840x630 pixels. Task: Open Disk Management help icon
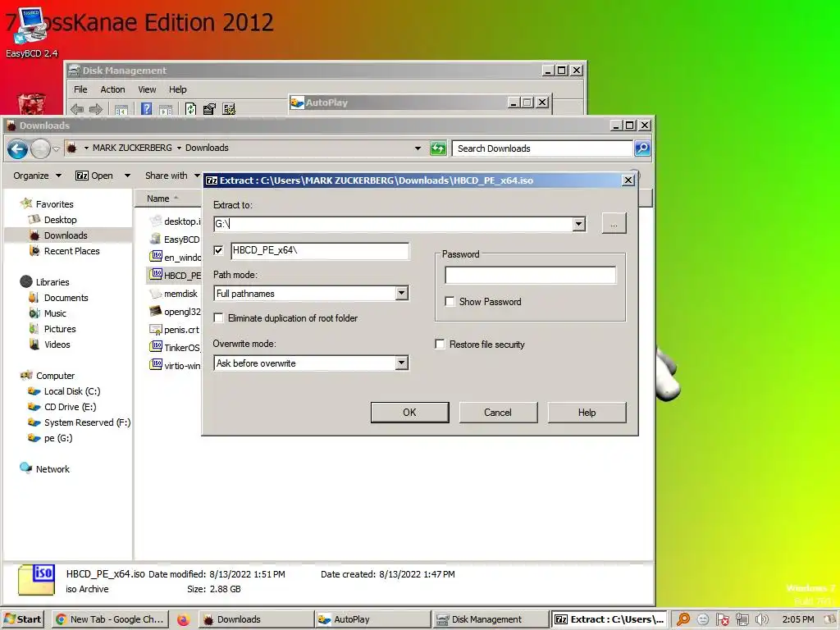point(146,109)
